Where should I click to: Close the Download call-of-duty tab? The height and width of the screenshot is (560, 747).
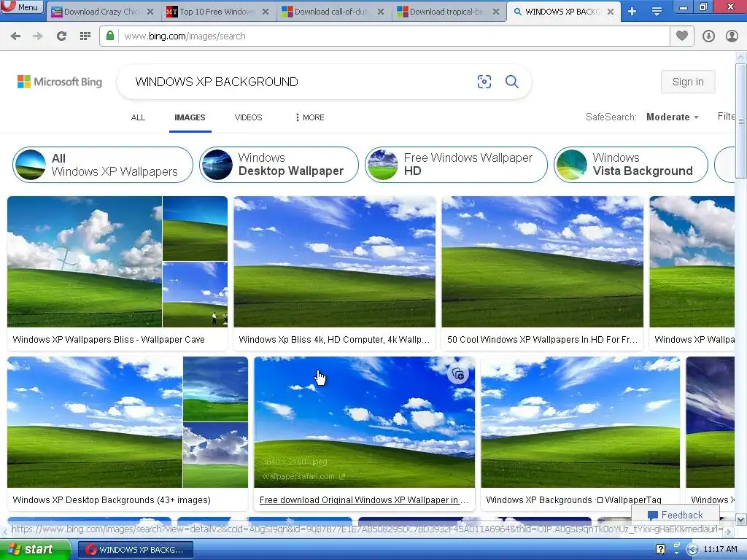(381, 12)
